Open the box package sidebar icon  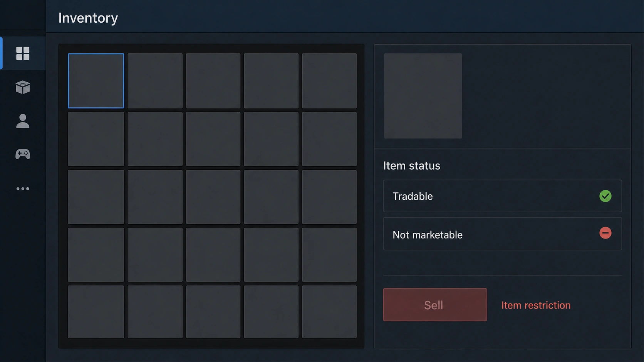23,87
